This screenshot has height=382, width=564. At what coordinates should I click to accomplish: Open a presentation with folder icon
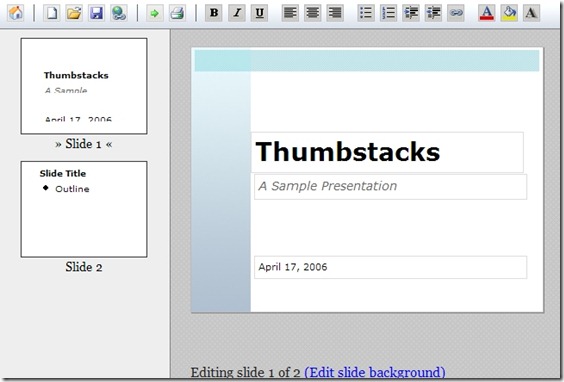point(74,13)
